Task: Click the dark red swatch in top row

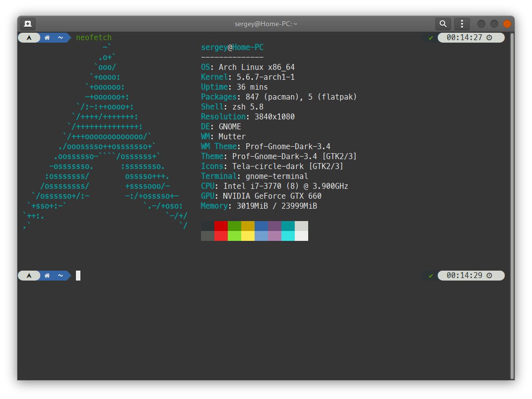Action: 221,226
